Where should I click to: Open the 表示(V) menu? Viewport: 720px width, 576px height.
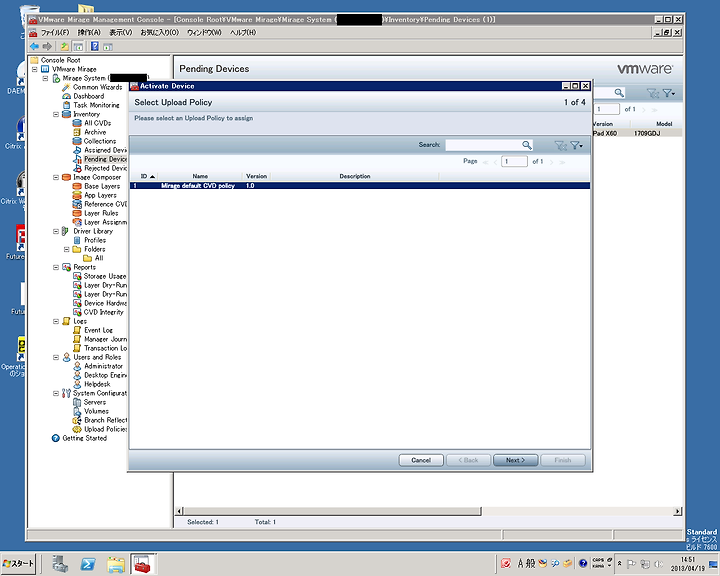(x=120, y=33)
